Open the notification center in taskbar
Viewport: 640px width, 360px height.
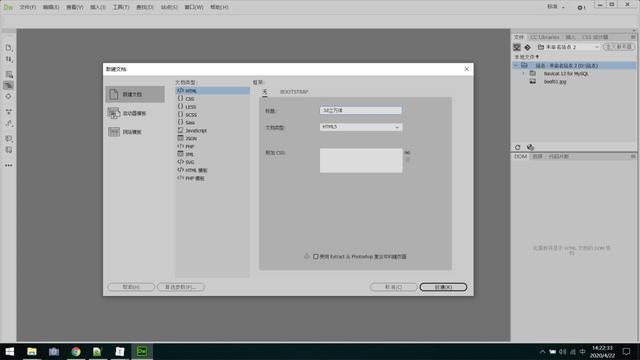pyautogui.click(x=626, y=351)
